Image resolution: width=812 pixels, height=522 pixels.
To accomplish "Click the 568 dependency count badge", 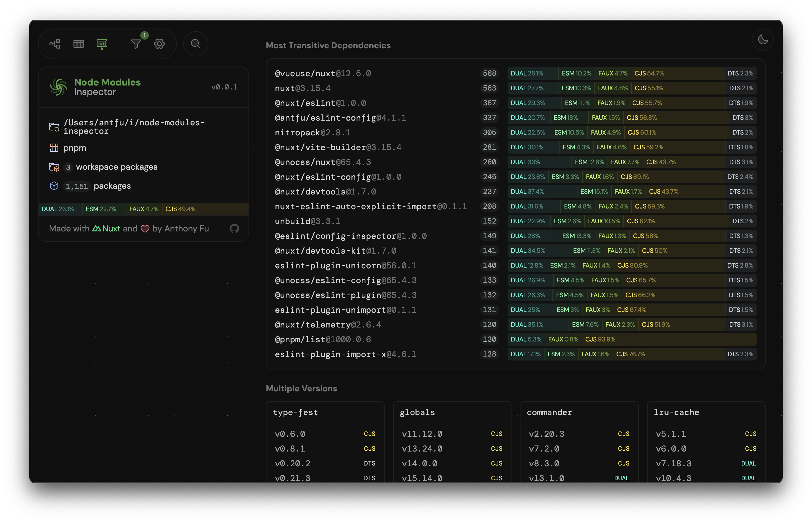I will coord(489,73).
